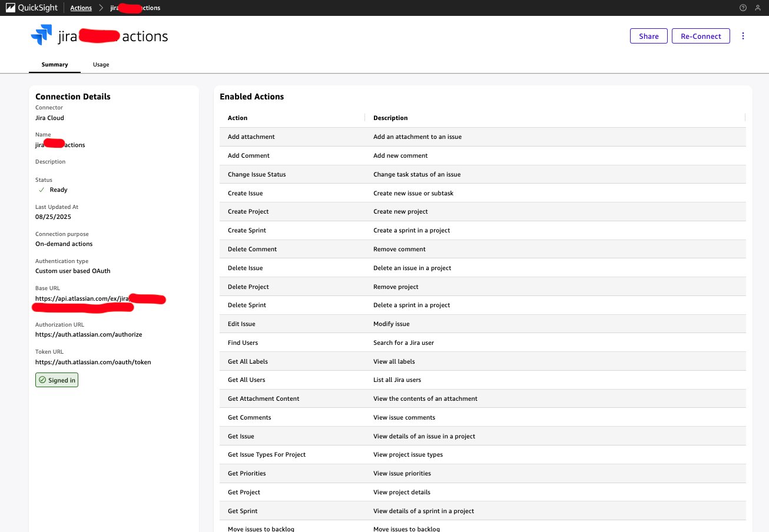Select the Summary tab
769x532 pixels.
tap(55, 65)
